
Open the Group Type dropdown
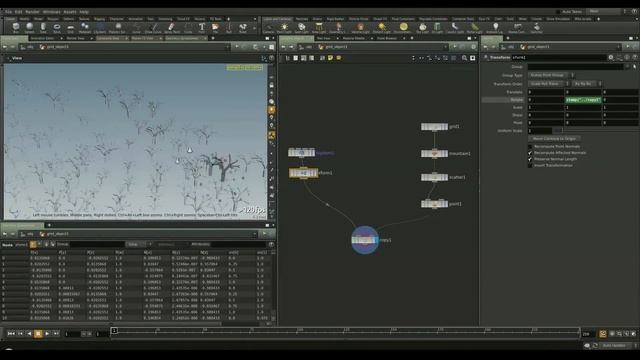point(551,76)
